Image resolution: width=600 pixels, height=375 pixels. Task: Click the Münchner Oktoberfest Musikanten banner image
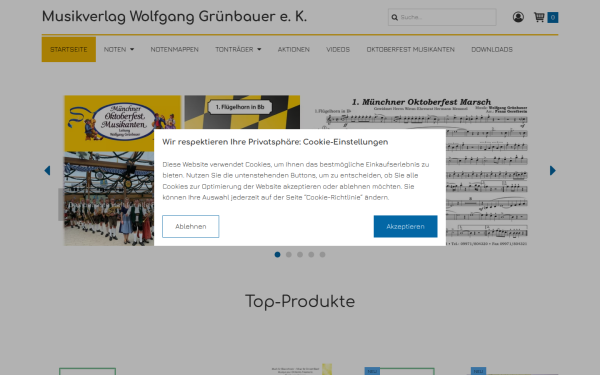(122, 123)
